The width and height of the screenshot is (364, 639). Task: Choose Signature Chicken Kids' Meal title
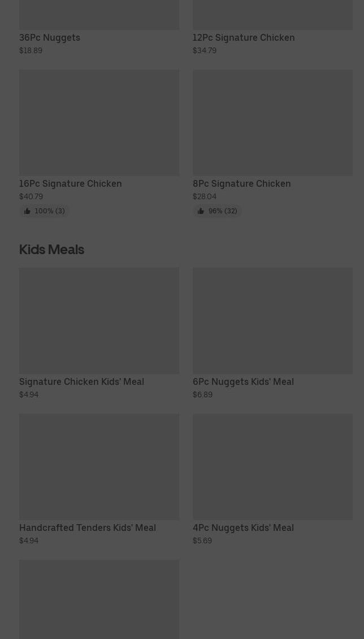[x=81, y=381]
